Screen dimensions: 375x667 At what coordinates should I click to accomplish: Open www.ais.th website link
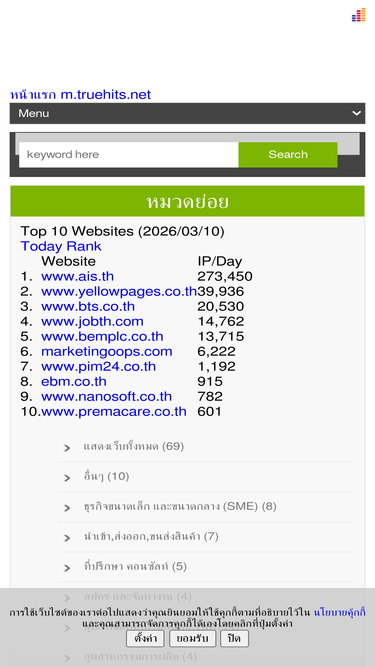click(x=77, y=276)
